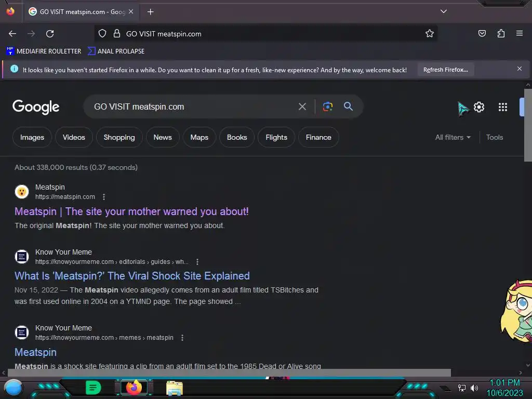
Task: Switch to Videos results
Action: point(74,137)
